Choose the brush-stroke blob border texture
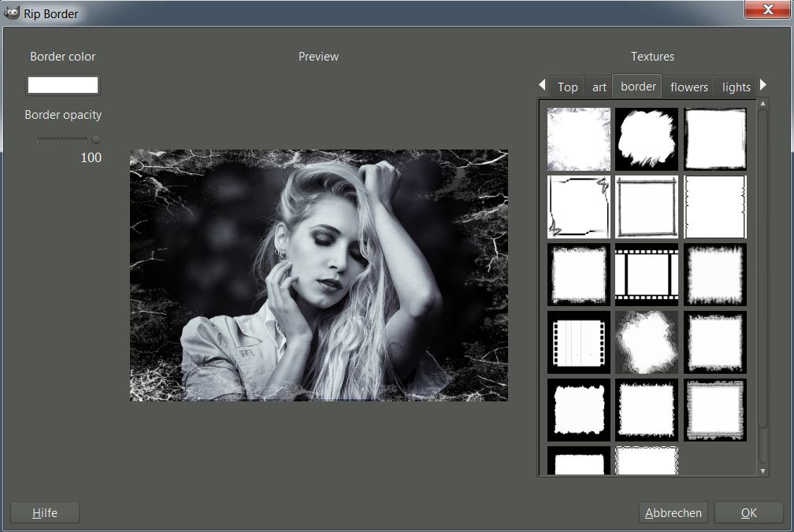The image size is (794, 532). (647, 139)
